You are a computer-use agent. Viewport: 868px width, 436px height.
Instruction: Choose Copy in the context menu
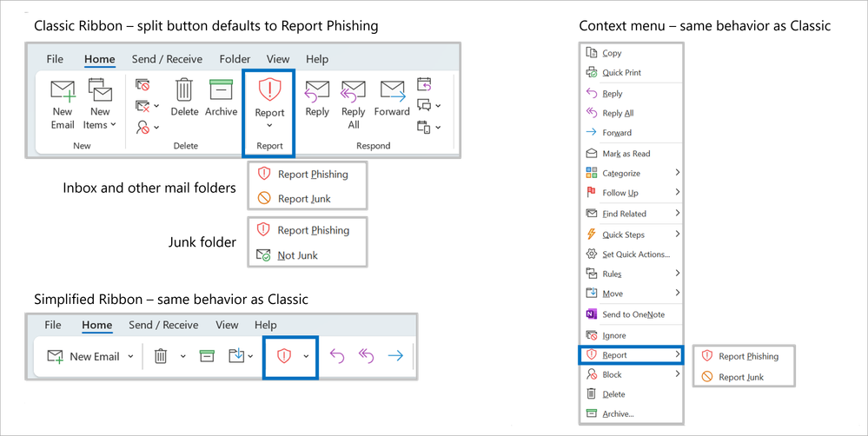(632, 53)
